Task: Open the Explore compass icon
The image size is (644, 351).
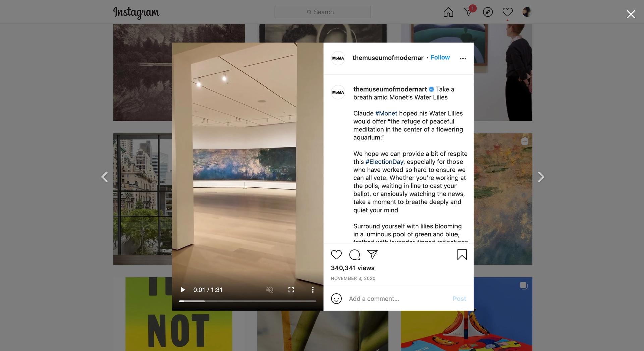Action: point(488,12)
